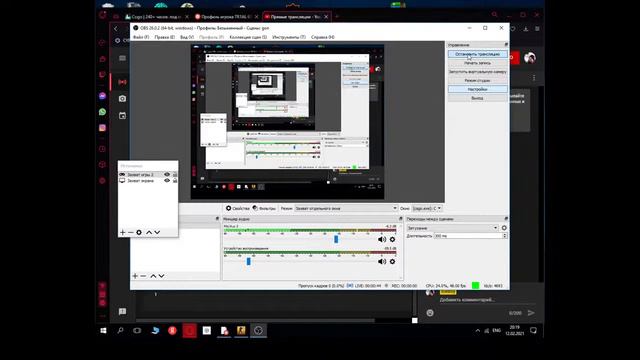The height and width of the screenshot is (360, 640).
Task: Open Instagram in the browser sidebar
Action: click(102, 128)
